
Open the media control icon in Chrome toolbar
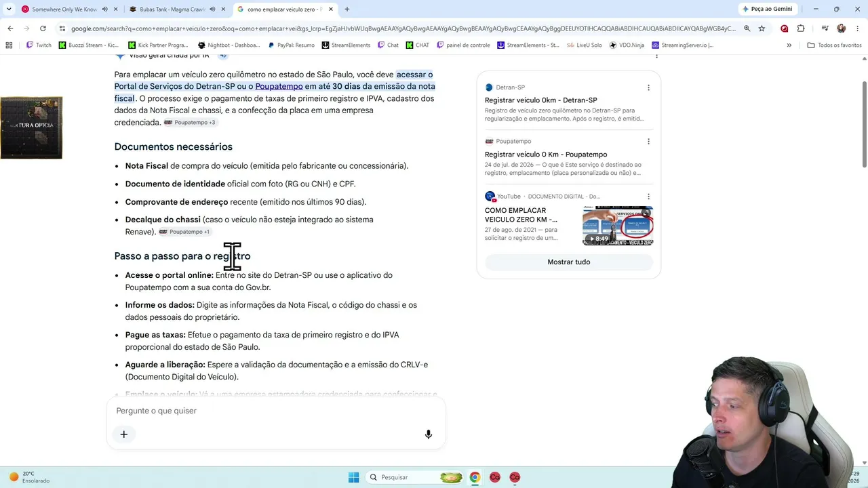825,28
